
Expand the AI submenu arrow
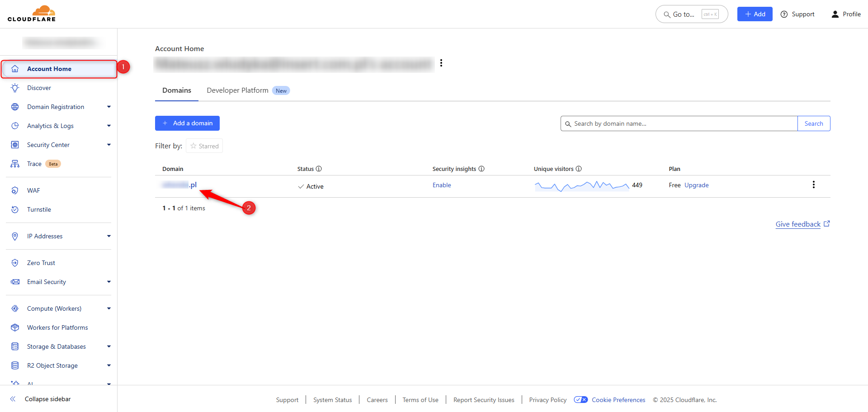pyautogui.click(x=109, y=384)
